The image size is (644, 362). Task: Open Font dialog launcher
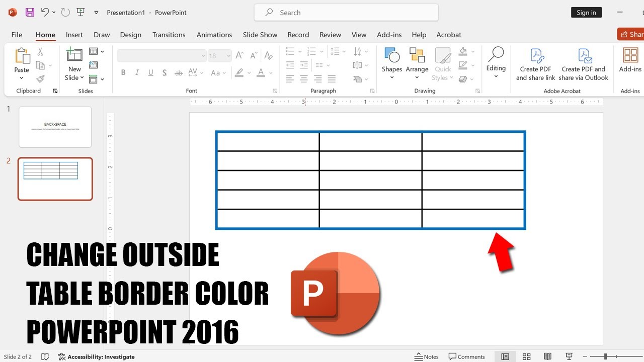pos(275,91)
